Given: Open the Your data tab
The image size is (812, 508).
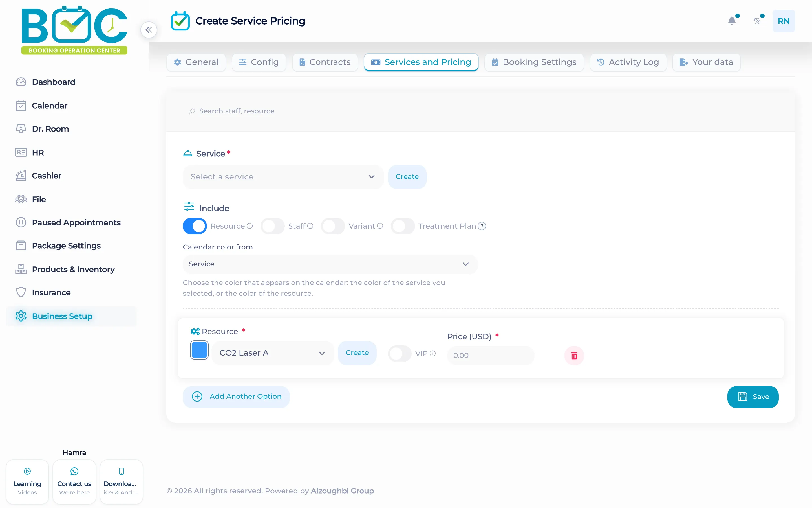Looking at the screenshot, I should [x=706, y=62].
